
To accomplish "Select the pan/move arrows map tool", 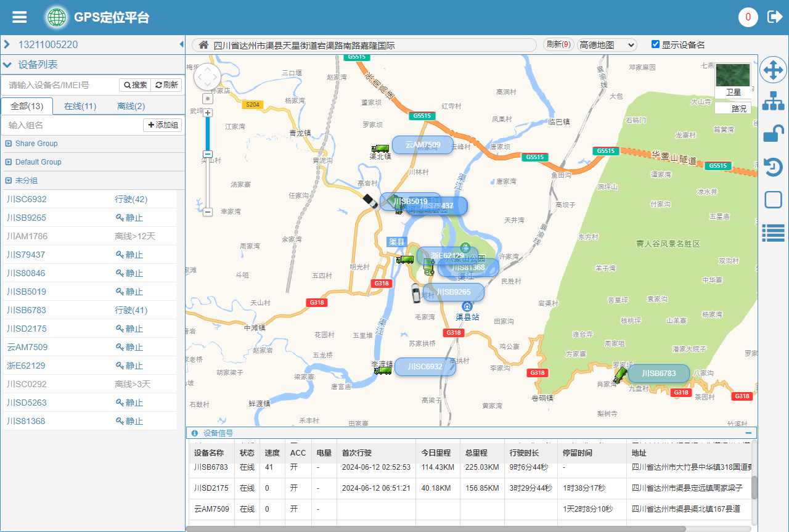I will [773, 70].
